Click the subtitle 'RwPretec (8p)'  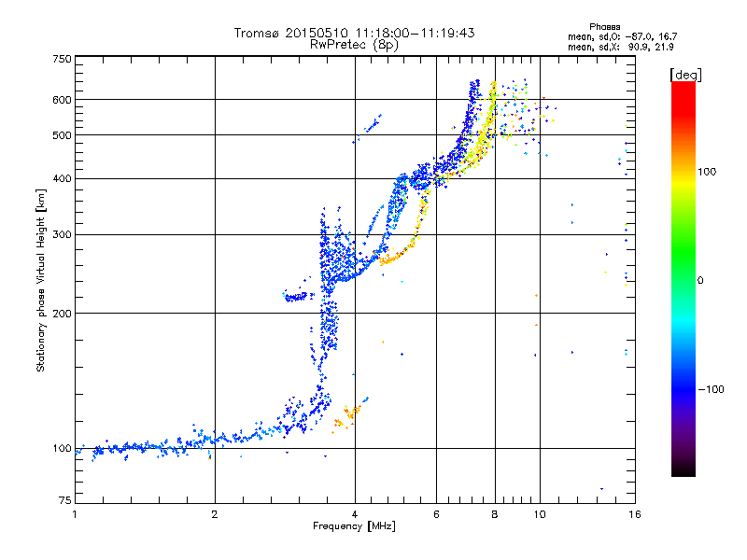tap(354, 45)
